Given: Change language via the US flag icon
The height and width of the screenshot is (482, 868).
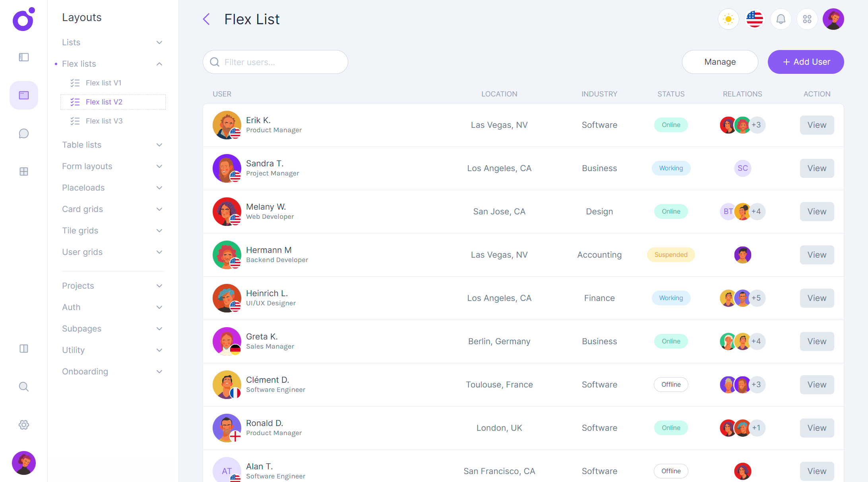Looking at the screenshot, I should point(754,19).
